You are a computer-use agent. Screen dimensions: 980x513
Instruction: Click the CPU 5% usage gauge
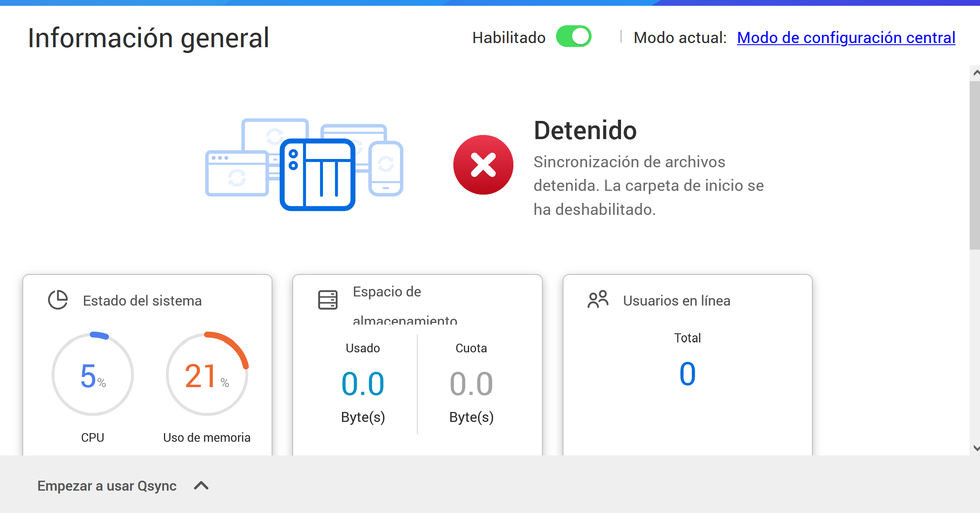point(93,374)
